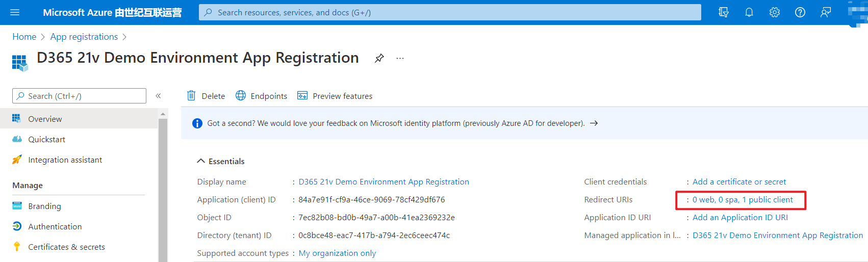The image size is (868, 262).
Task: Open the notifications bell
Action: coord(749,12)
